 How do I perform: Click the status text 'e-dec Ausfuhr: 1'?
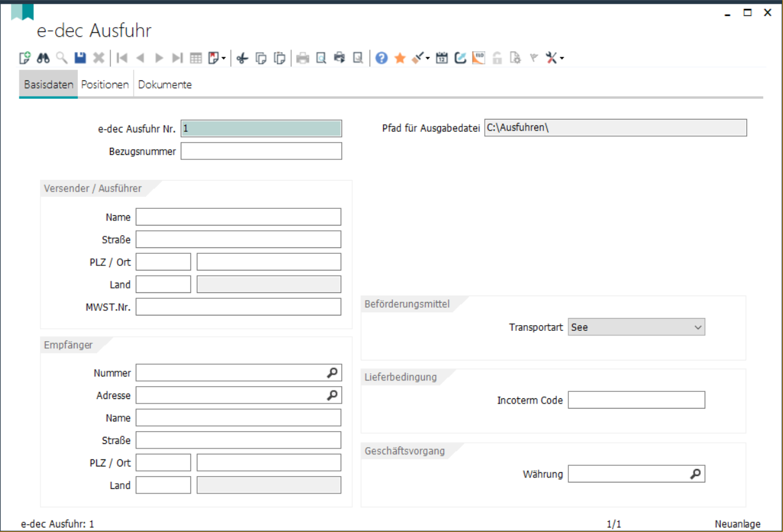tap(58, 524)
